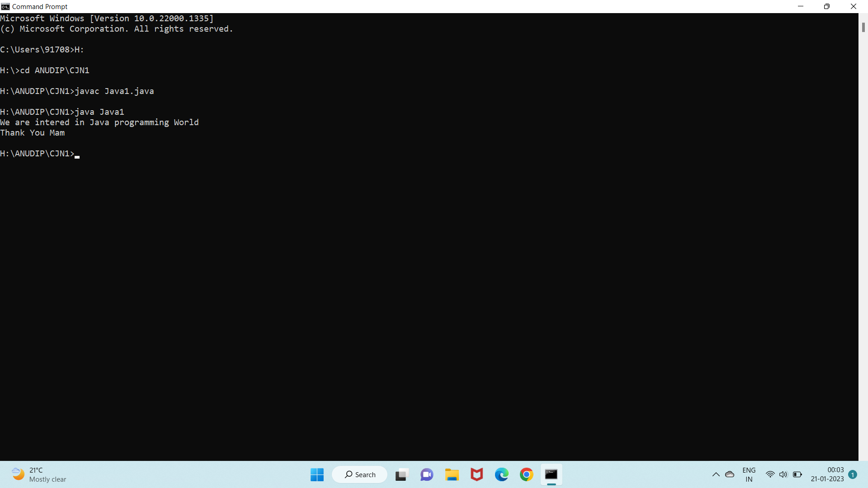Open weather widget showing 21°C
The image size is (868, 488).
click(x=39, y=474)
